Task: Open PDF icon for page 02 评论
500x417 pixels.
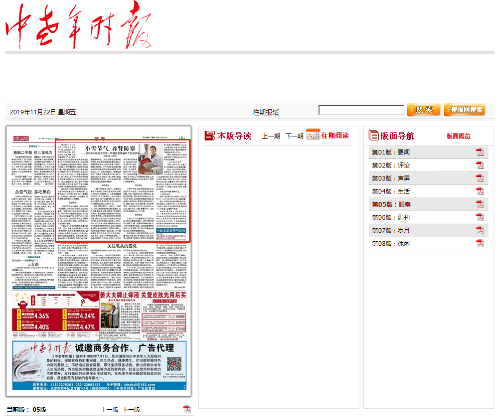Action: click(x=480, y=165)
